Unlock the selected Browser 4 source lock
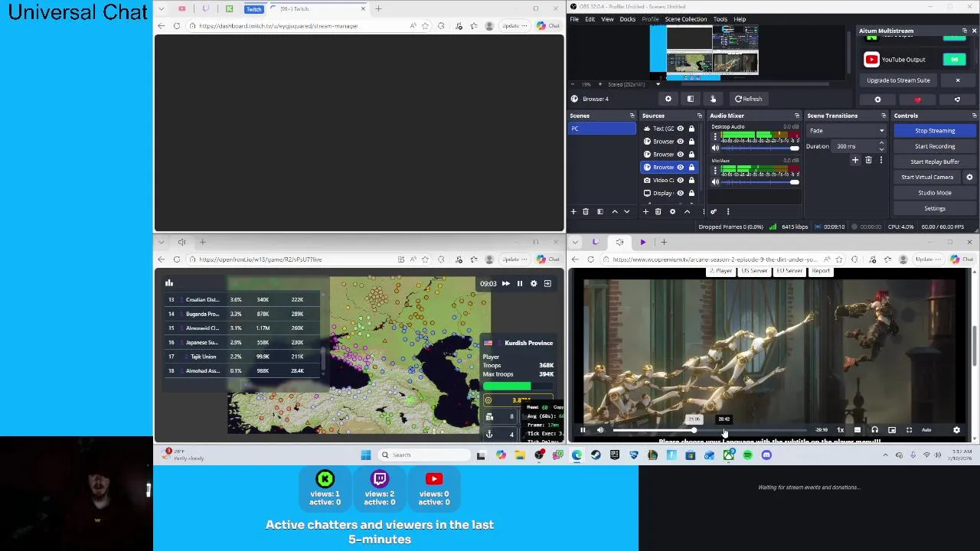 click(691, 167)
